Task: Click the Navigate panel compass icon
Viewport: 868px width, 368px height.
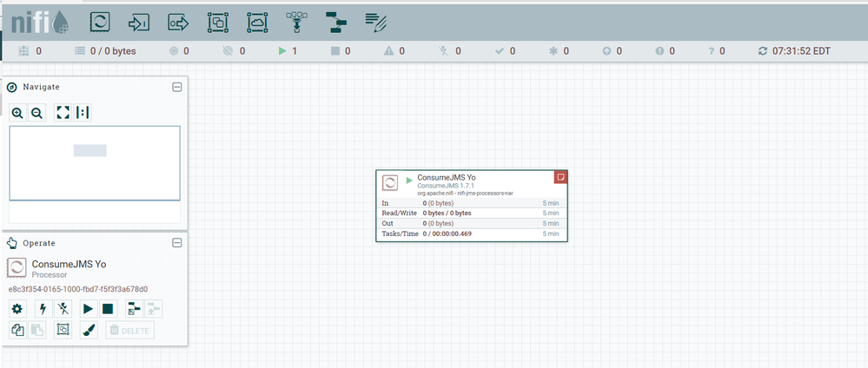Action: click(x=11, y=87)
